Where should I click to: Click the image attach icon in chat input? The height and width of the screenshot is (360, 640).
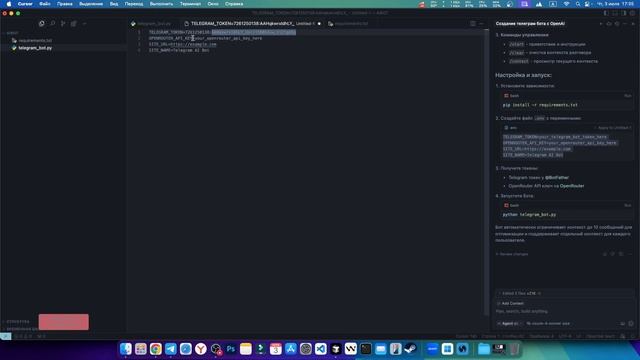622,323
